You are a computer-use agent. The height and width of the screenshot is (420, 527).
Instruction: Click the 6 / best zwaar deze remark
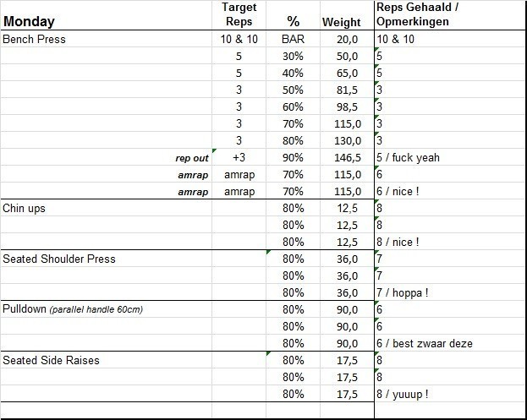pyautogui.click(x=425, y=344)
